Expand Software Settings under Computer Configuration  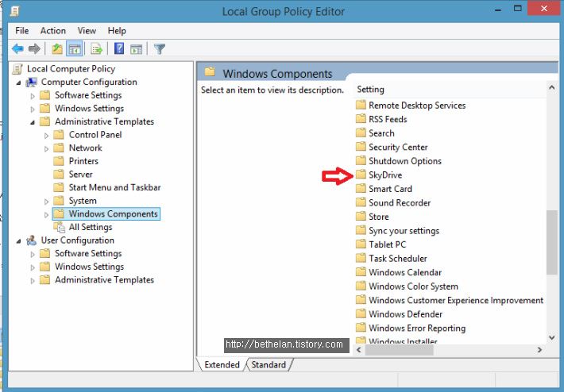tap(33, 96)
